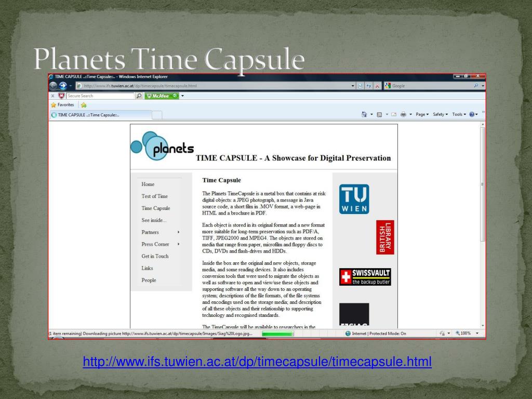Click the browser Forward button
The height and width of the screenshot is (399, 532).
coord(63,86)
